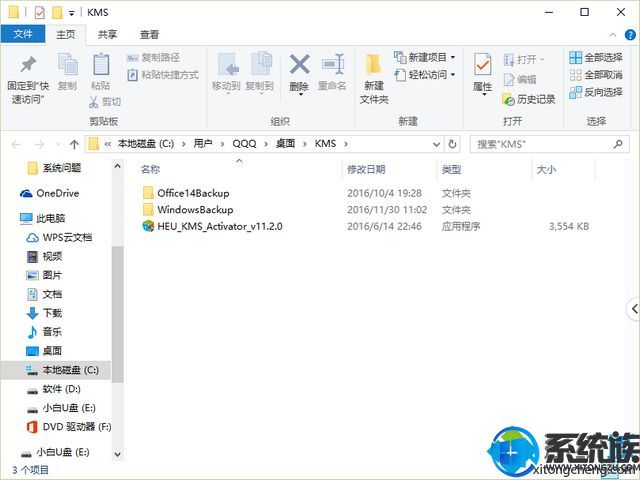Click Open (打开) in ribbon
640x480 pixels.
coord(524,60)
